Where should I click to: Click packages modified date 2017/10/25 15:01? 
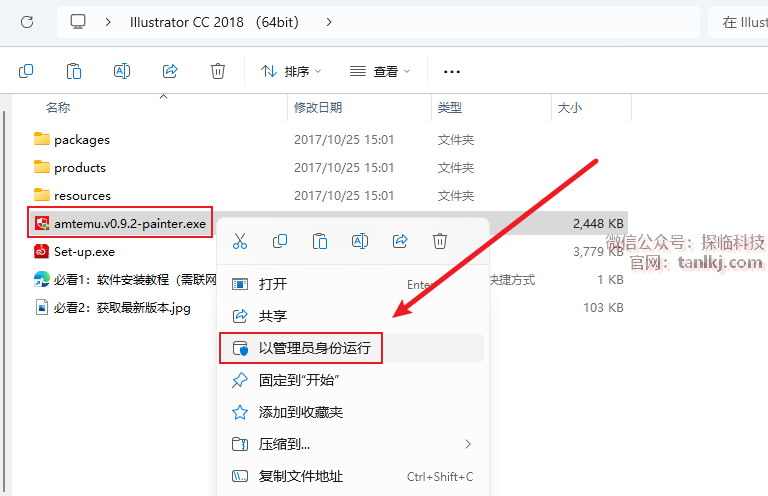tap(344, 140)
